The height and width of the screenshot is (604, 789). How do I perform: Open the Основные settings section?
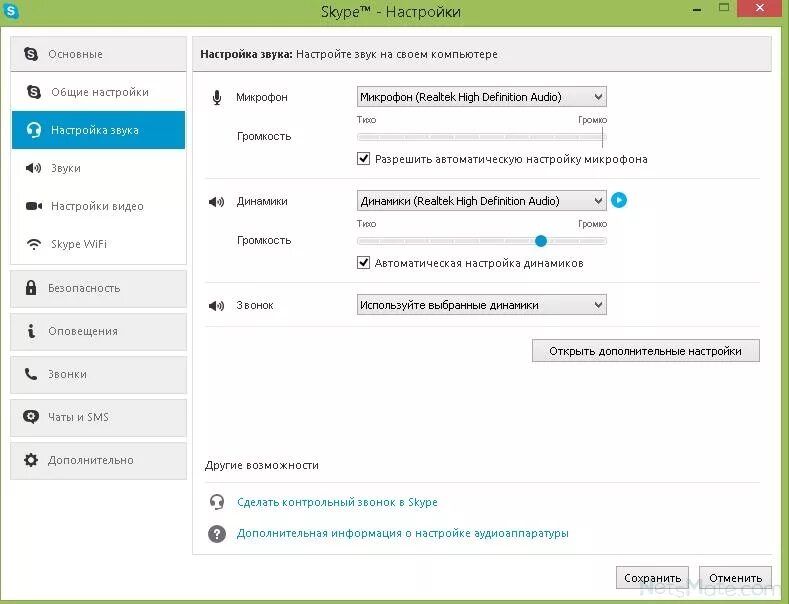(98, 54)
